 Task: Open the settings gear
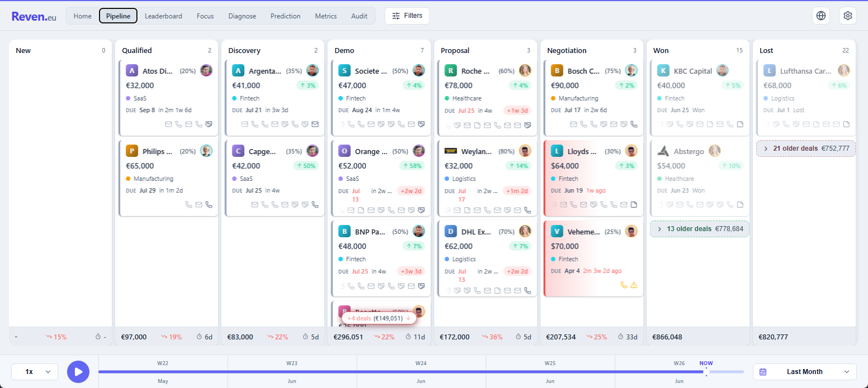pos(847,16)
